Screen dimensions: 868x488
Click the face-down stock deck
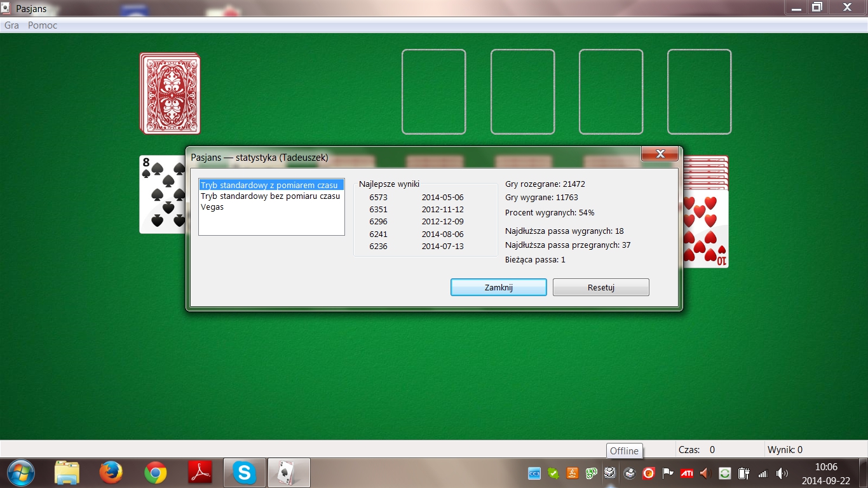pos(170,93)
